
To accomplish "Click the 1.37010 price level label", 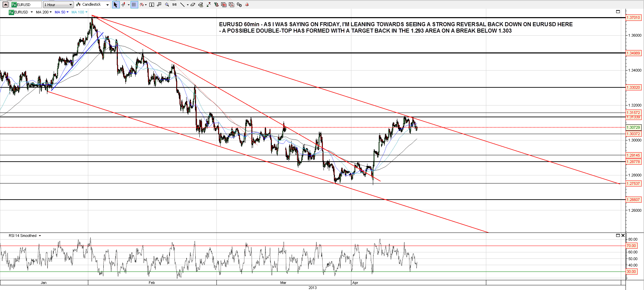I will 634,17.
